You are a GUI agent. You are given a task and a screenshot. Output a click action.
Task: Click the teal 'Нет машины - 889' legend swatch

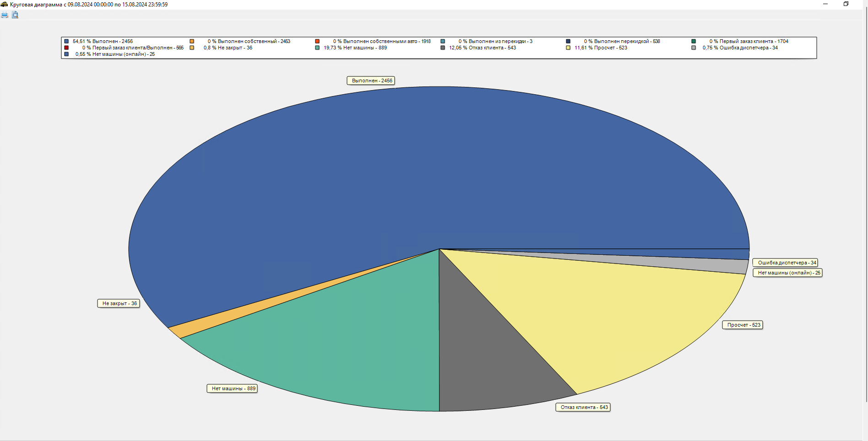317,48
